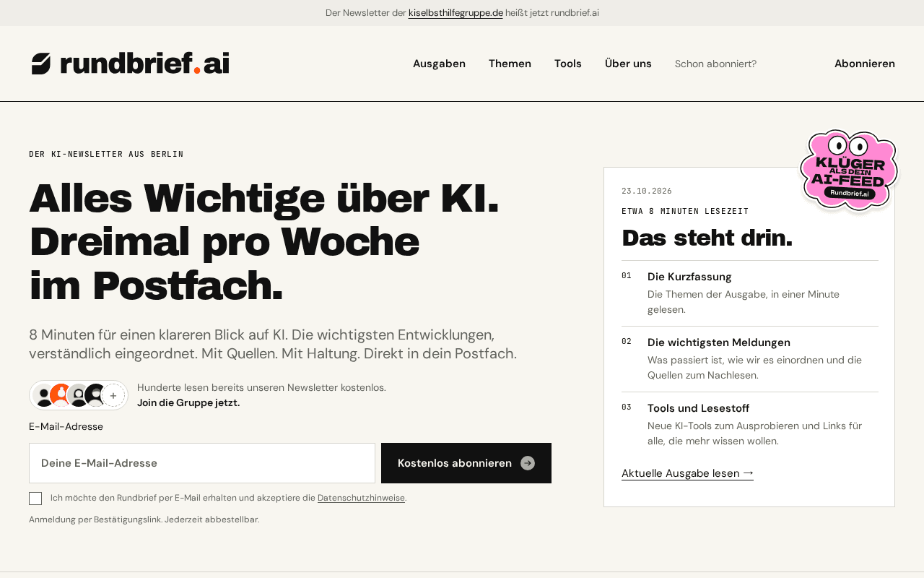Open the Ausgaben menu item
This screenshot has width=924, height=578.
tap(439, 64)
